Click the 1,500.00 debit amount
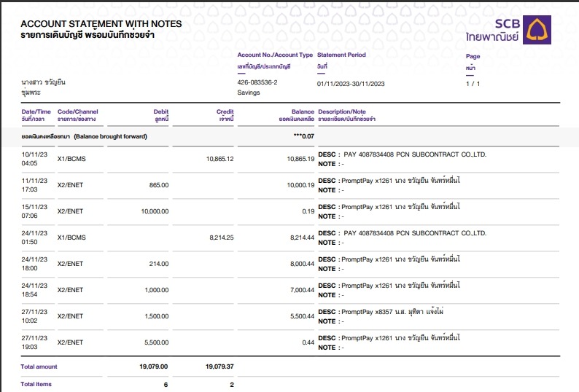The height and width of the screenshot is (392, 579). pyautogui.click(x=157, y=316)
